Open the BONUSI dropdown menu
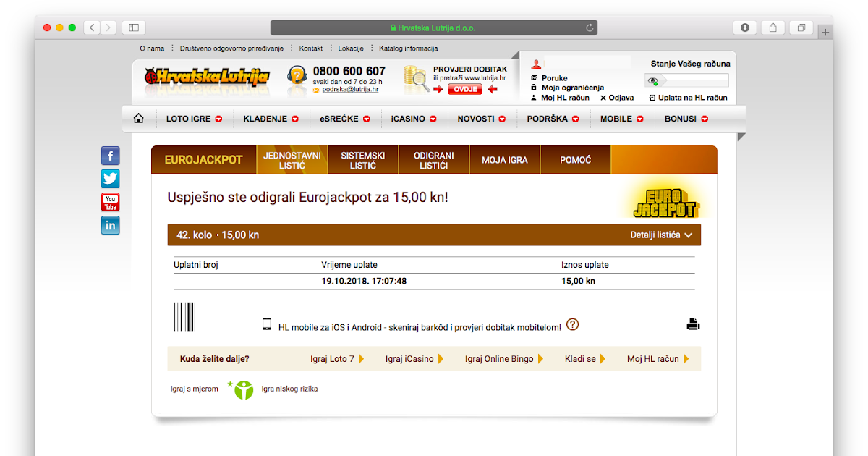Screen dimensions: 868x456 [686, 119]
